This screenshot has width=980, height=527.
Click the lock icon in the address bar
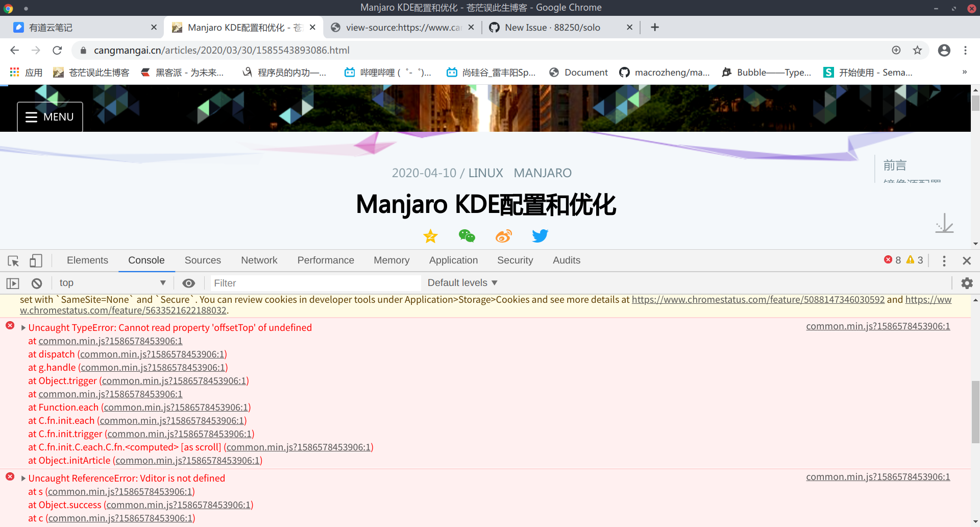[83, 50]
